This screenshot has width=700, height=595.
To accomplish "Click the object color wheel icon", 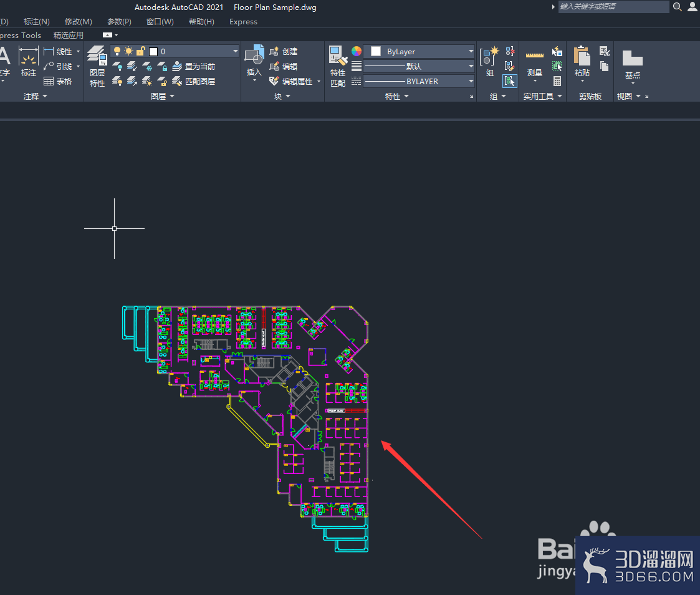I will 357,51.
